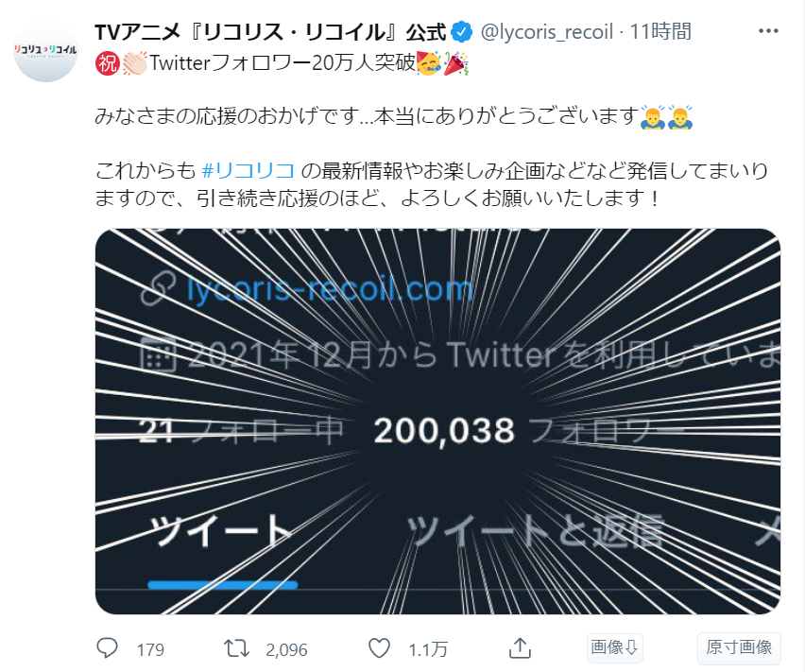The image size is (805, 672).
Task: Open the three-dot more options menu
Action: pos(768,31)
